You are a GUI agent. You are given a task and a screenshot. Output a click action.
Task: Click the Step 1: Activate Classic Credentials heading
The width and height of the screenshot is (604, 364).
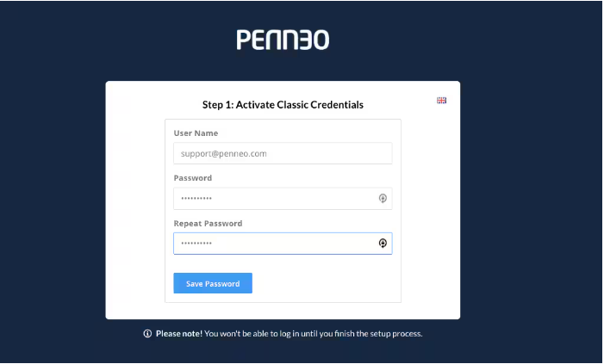[x=283, y=105]
